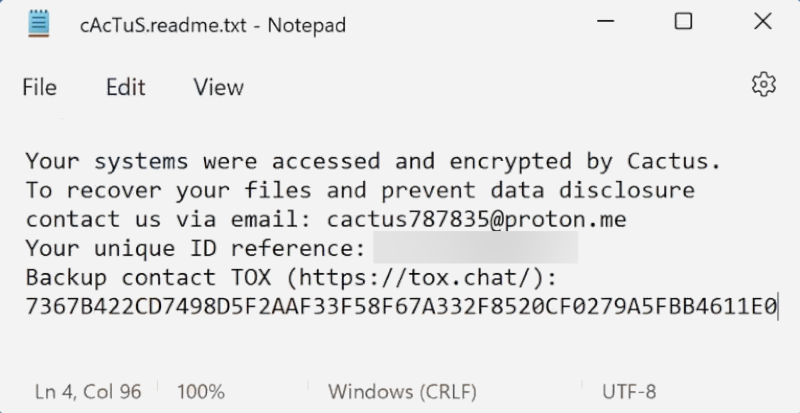Open the View menu
This screenshot has height=413, width=800.
coord(218,87)
